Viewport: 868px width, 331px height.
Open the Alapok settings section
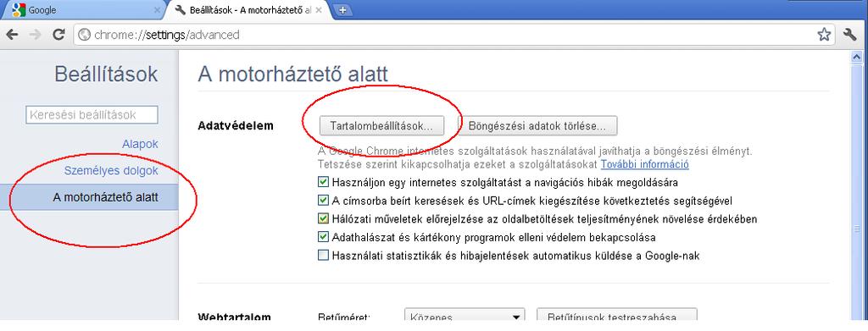coord(140,144)
